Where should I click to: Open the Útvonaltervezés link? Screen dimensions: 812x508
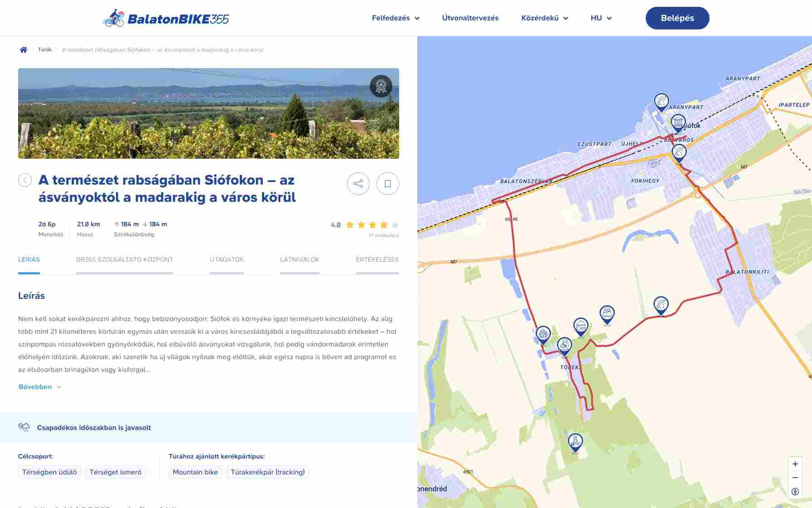(x=470, y=18)
